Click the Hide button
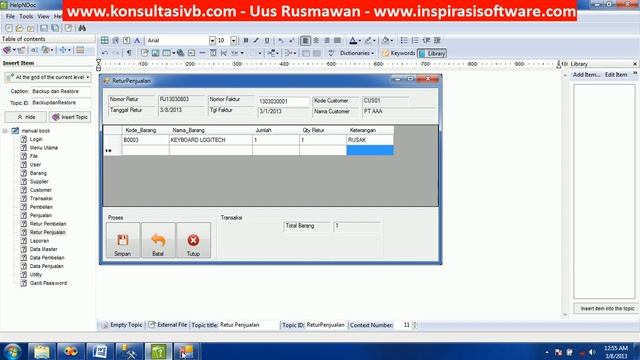This screenshot has height=360, width=640. click(26, 117)
